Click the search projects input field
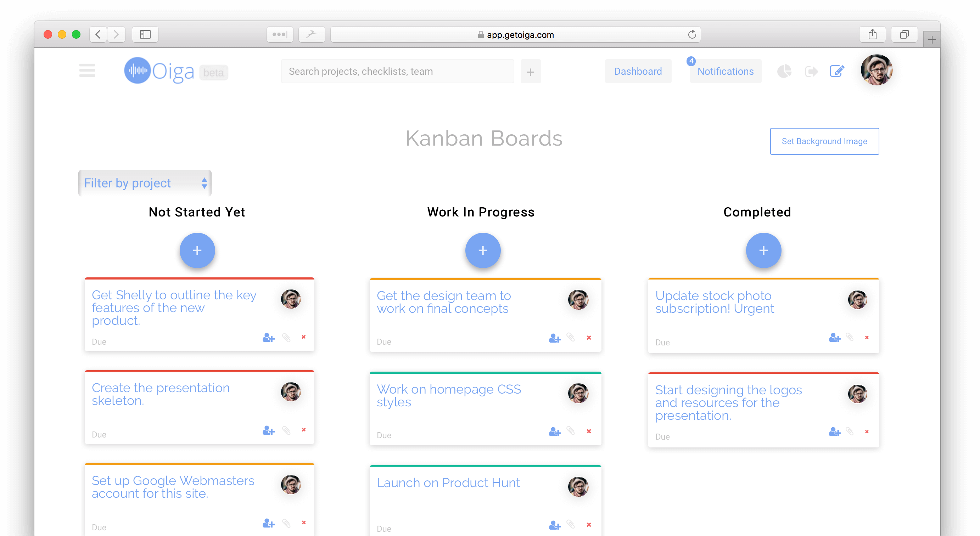The image size is (980, 536). 397,72
